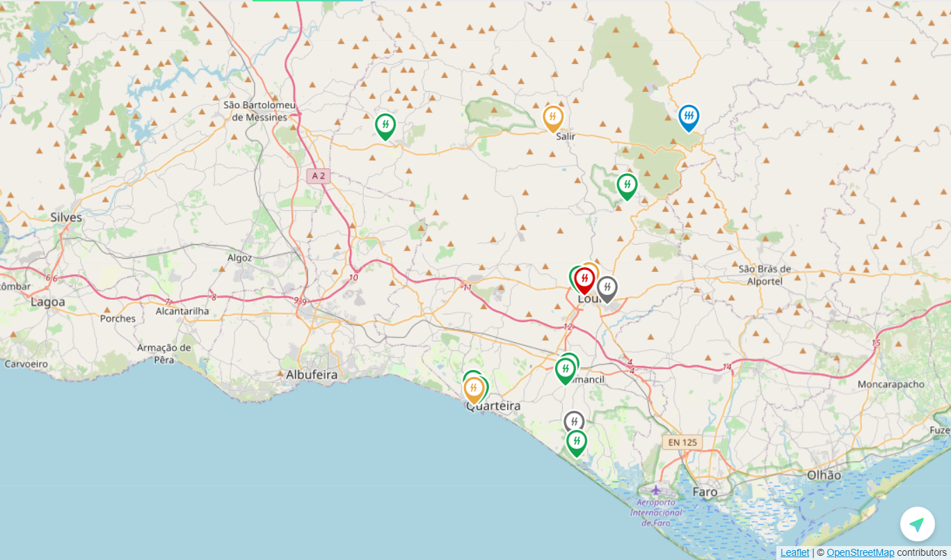Click the Faro airport symbol
Image resolution: width=951 pixels, height=560 pixels.
point(655,490)
